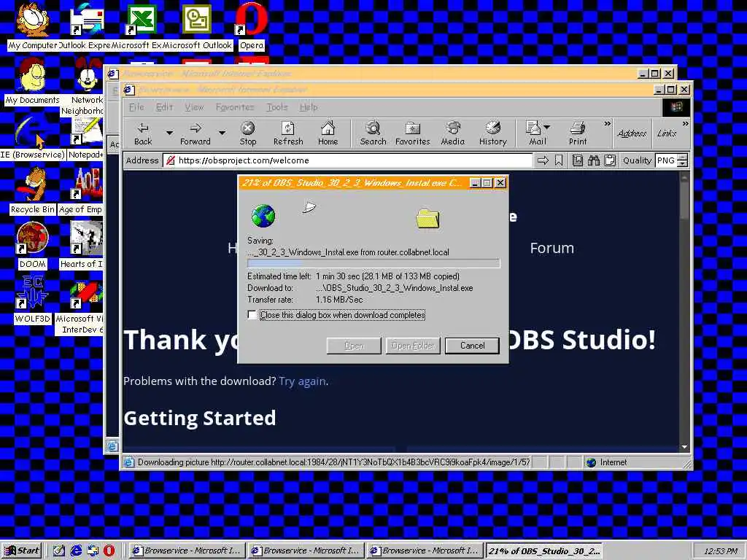
Task: Open the DOOM desktop shortcut
Action: (x=32, y=245)
